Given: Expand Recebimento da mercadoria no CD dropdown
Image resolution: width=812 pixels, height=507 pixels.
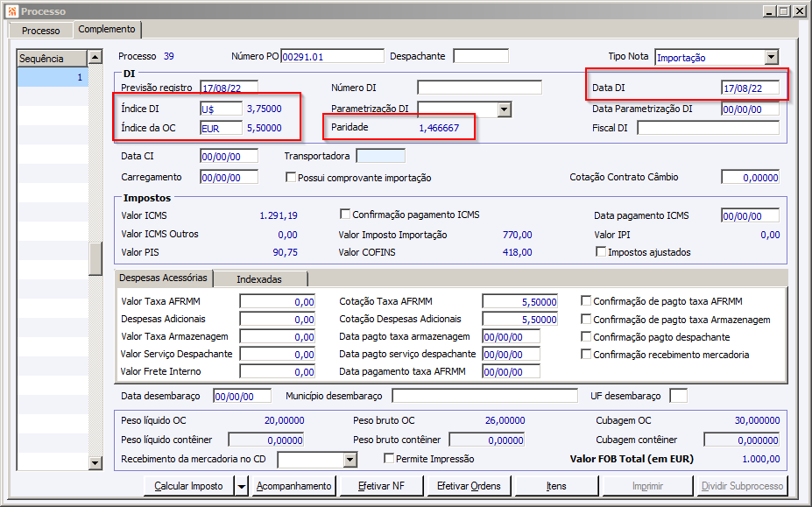Looking at the screenshot, I should point(350,460).
